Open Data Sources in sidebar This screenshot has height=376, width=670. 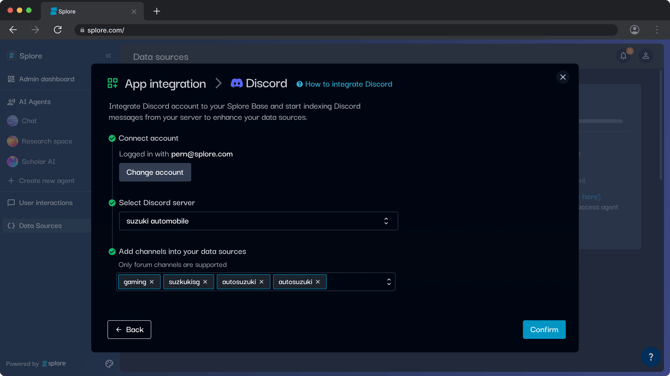pyautogui.click(x=46, y=226)
